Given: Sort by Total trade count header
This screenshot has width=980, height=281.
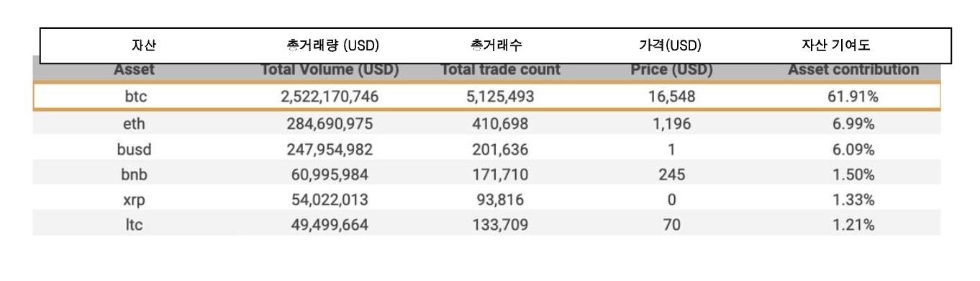Looking at the screenshot, I should pos(500,71).
